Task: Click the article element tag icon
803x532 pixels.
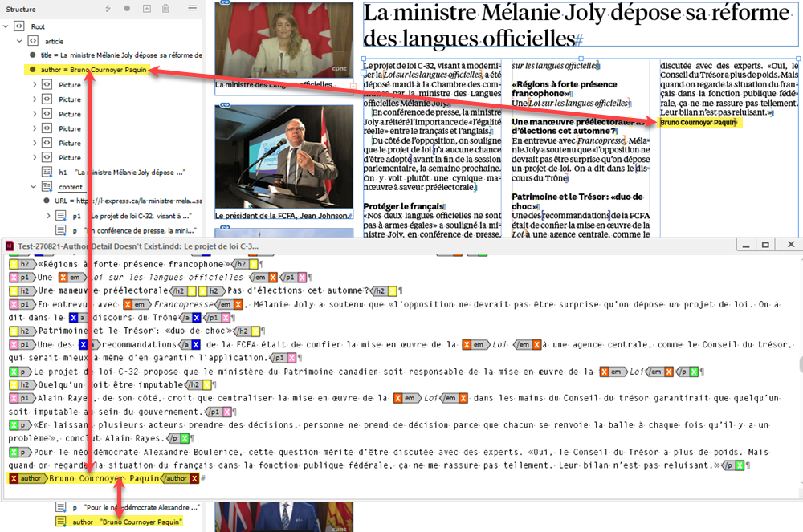Action: point(33,41)
